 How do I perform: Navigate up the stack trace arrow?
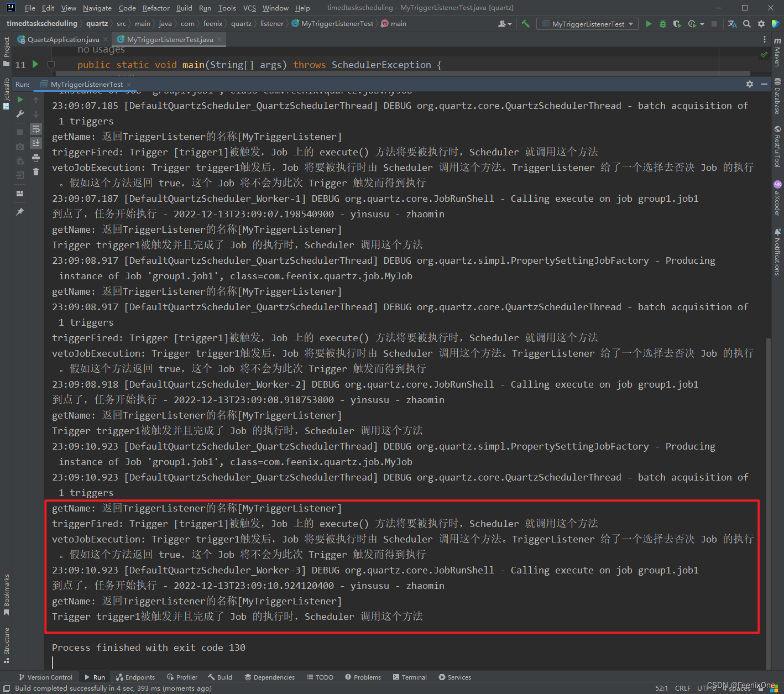point(36,100)
